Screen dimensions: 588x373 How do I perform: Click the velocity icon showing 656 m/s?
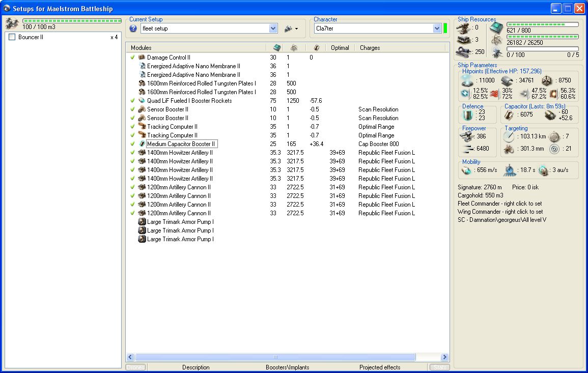[466, 170]
